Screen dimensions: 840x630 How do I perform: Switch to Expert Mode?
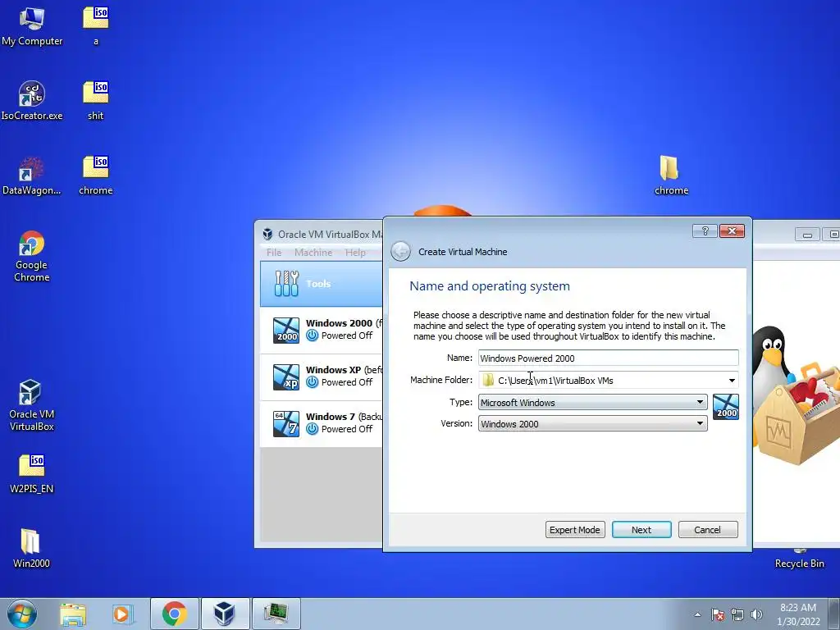coord(575,529)
